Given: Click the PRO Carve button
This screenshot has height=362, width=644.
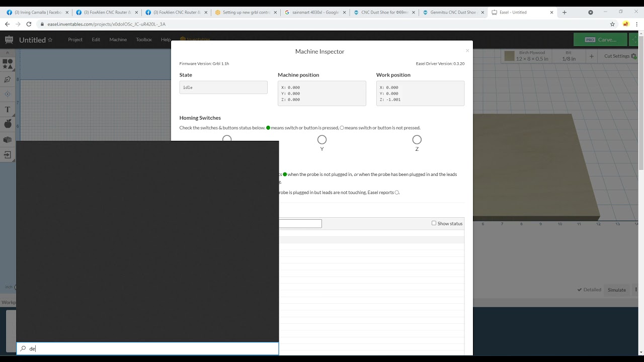Looking at the screenshot, I should [600, 40].
